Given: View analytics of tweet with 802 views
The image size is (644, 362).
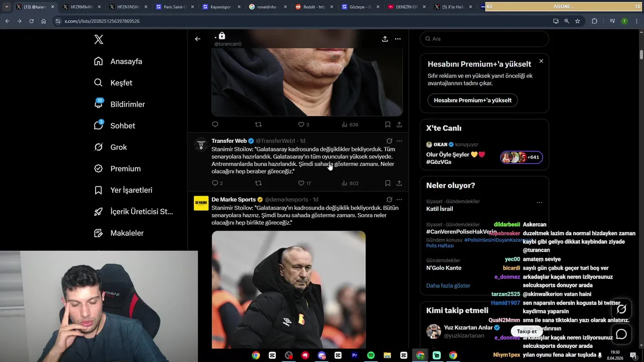Looking at the screenshot, I should click(350, 184).
